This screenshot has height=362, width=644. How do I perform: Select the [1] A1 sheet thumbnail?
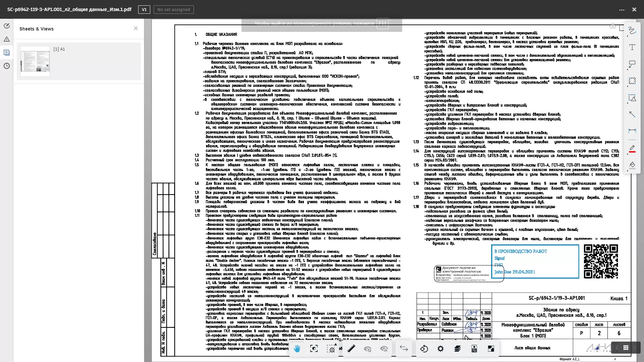35,61
